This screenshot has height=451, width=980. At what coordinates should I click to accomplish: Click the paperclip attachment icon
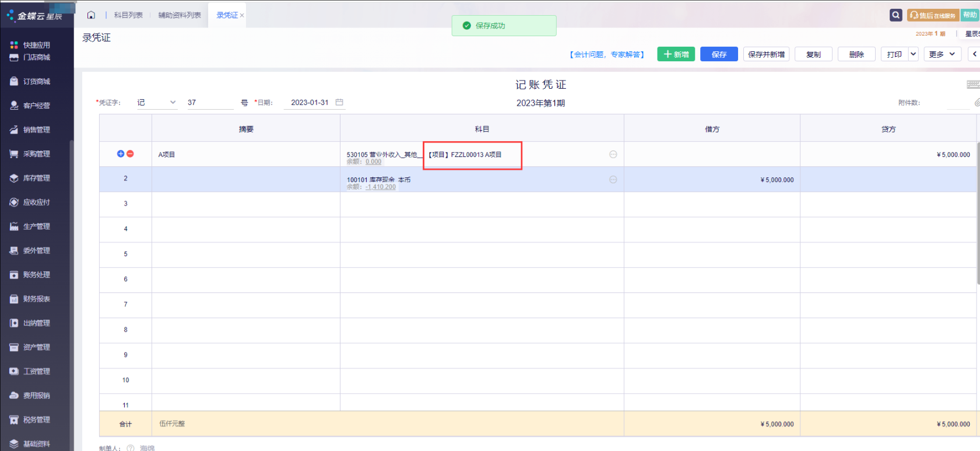pyautogui.click(x=977, y=103)
